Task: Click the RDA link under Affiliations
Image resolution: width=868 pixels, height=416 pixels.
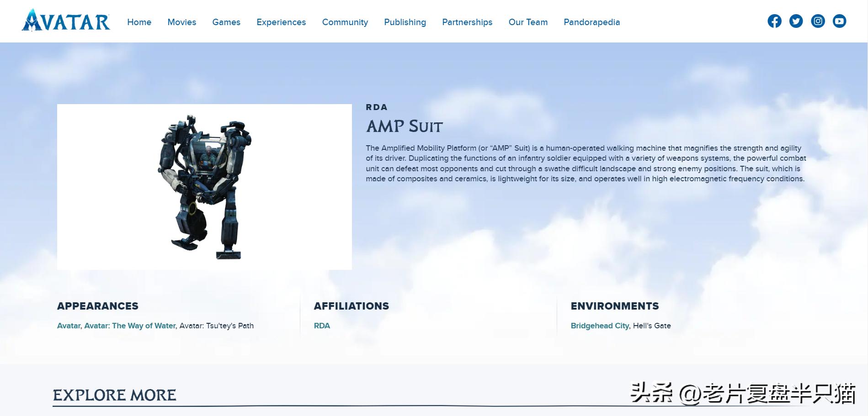Action: click(x=322, y=326)
